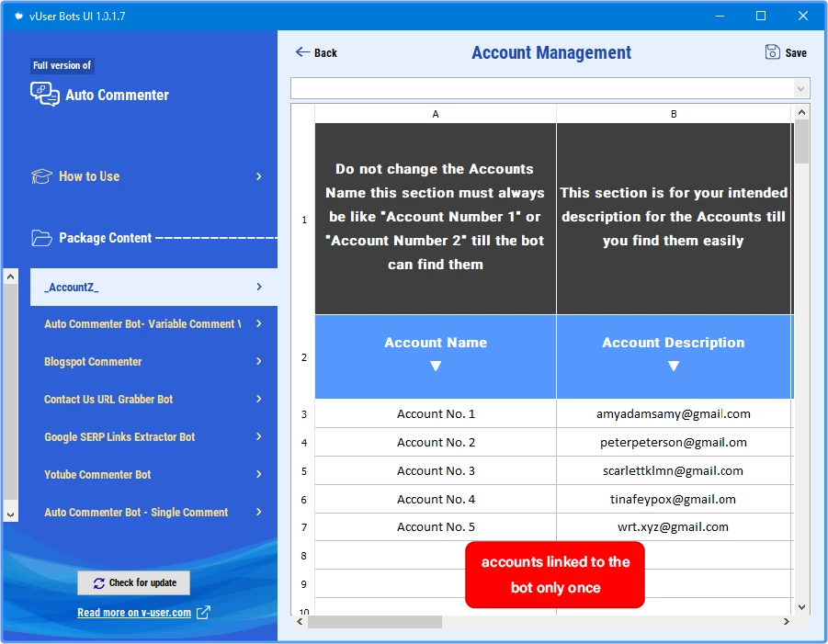The width and height of the screenshot is (828, 644).
Task: Go Back from Account Management
Action: pyautogui.click(x=316, y=52)
